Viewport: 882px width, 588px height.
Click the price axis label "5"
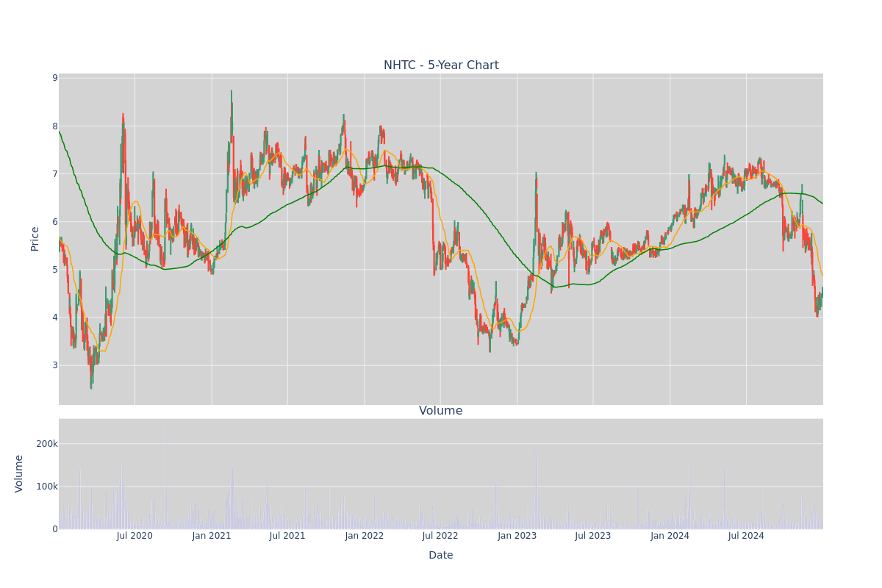(54, 270)
